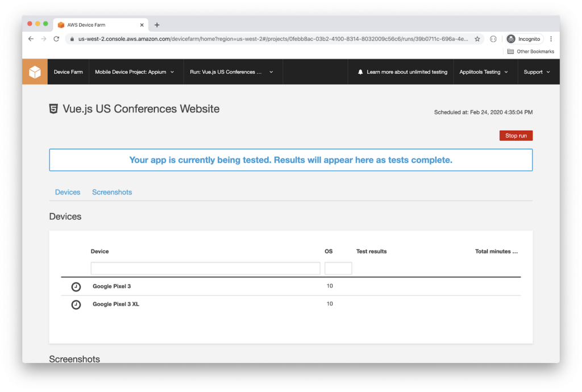Select the Devices tab
This screenshot has width=582, height=392.
tap(68, 192)
